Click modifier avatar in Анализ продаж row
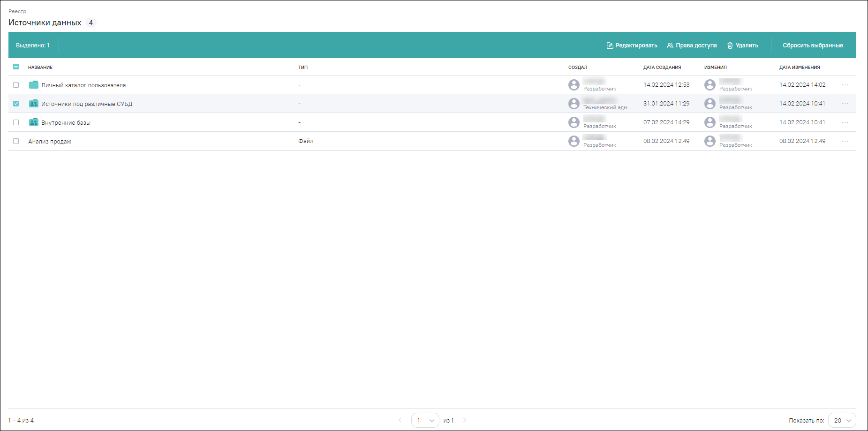This screenshot has height=431, width=868. click(710, 141)
